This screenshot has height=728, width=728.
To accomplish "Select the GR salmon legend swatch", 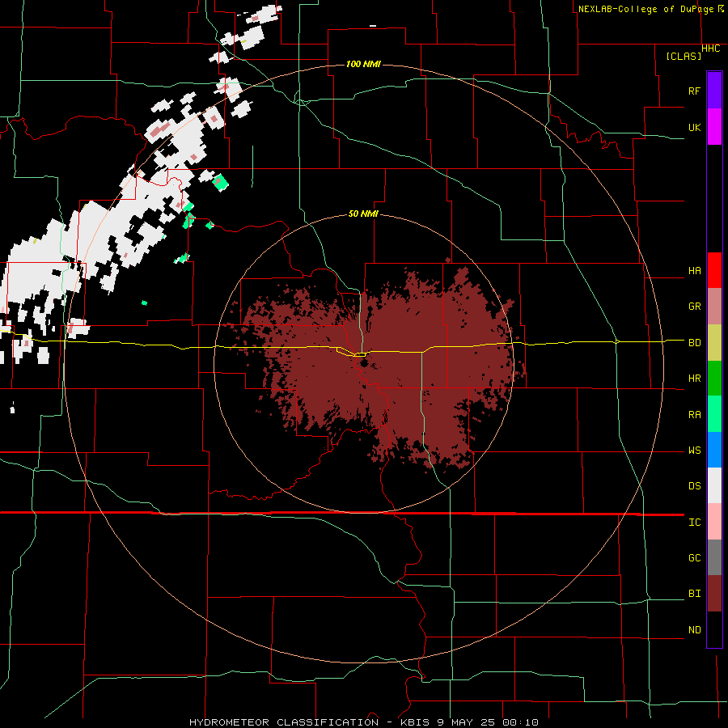I will [x=714, y=307].
